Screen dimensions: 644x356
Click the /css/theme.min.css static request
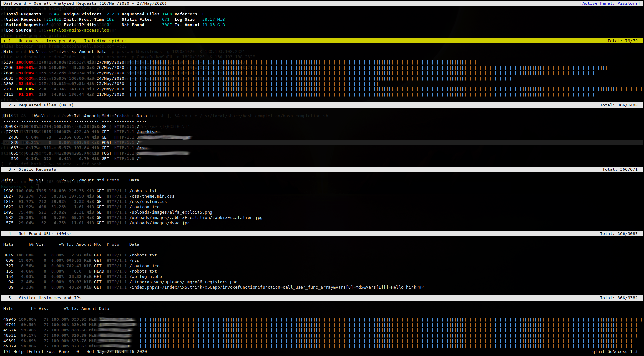[x=152, y=196]
